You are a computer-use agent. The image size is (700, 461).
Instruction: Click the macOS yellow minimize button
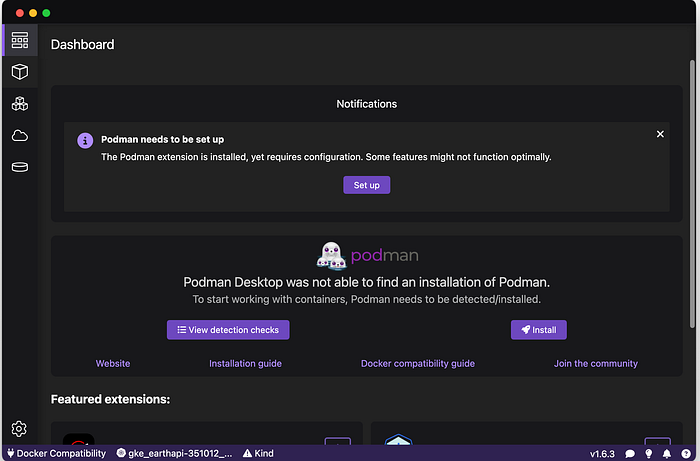pyautogui.click(x=33, y=13)
